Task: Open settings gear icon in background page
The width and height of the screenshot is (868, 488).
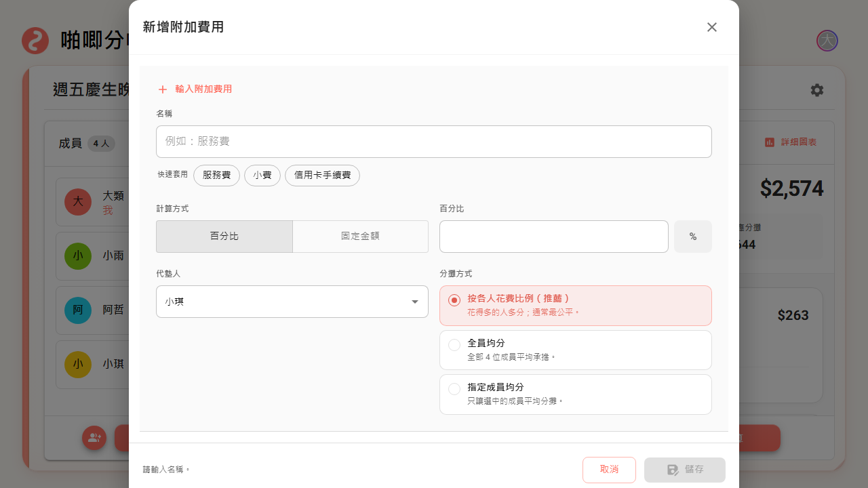Action: (817, 90)
